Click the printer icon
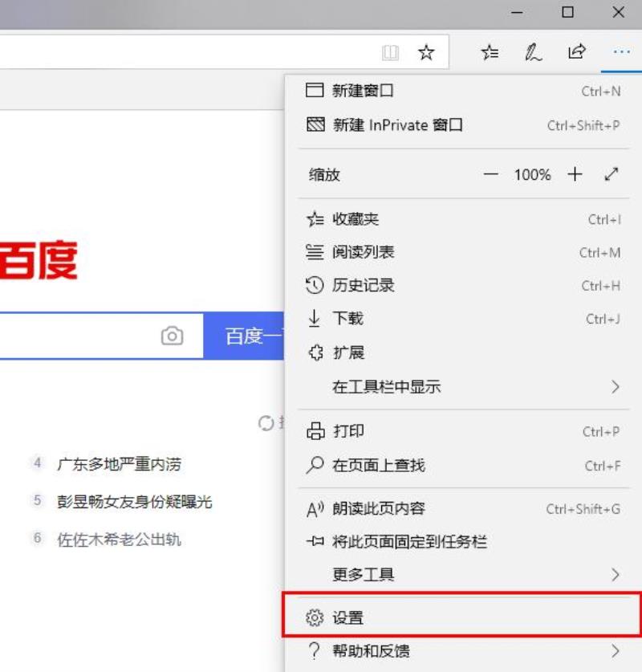Image resolution: width=642 pixels, height=672 pixels. pos(315,431)
